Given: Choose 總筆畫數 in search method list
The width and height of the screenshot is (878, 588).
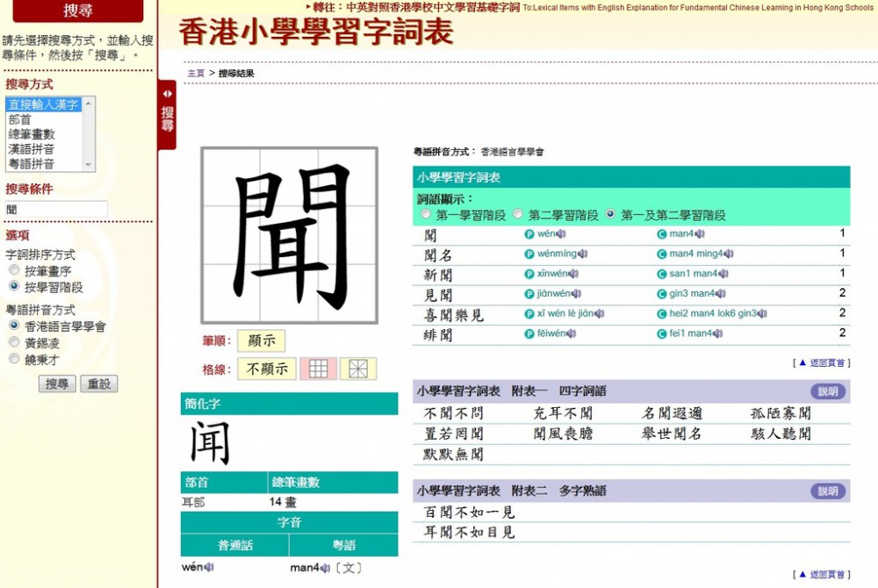Looking at the screenshot, I should click(32, 134).
